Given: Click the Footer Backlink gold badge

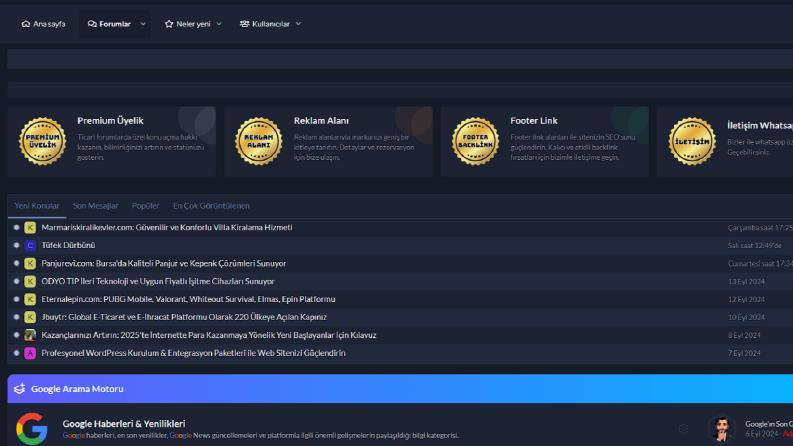Looking at the screenshot, I should [x=475, y=141].
